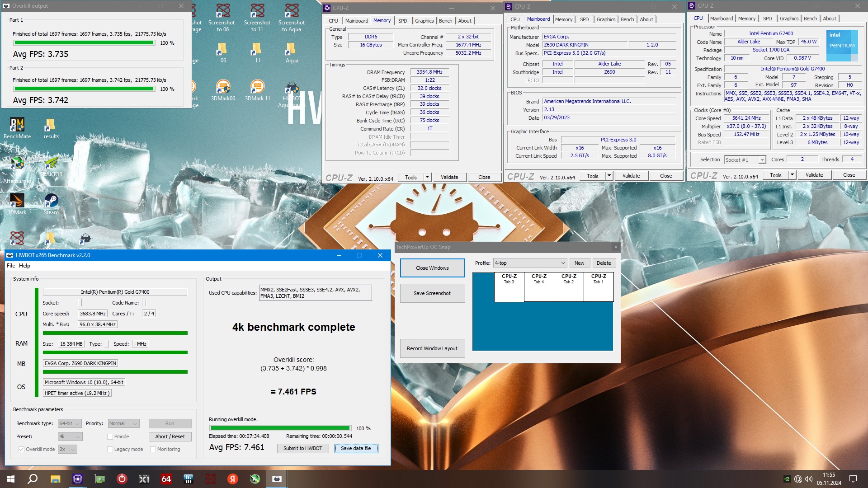Click the Abort / Reset button
This screenshot has width=868, height=488.
coord(170,436)
